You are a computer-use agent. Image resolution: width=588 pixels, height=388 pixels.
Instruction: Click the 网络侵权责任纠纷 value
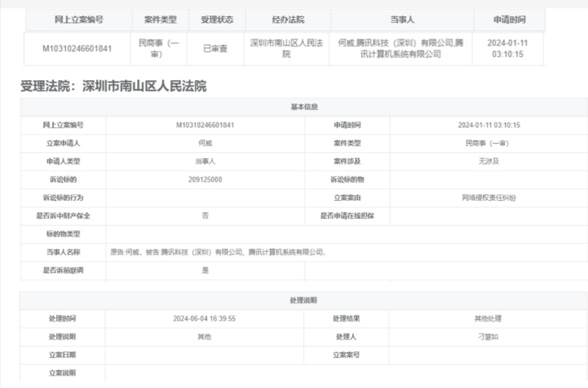[489, 198]
